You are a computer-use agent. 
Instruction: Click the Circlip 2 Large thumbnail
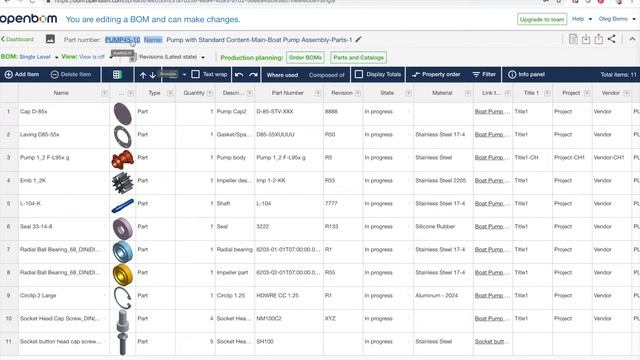click(122, 298)
